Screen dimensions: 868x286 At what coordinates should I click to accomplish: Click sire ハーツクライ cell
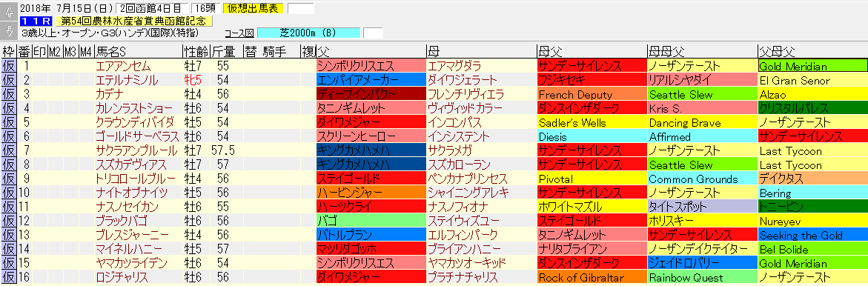371,207
